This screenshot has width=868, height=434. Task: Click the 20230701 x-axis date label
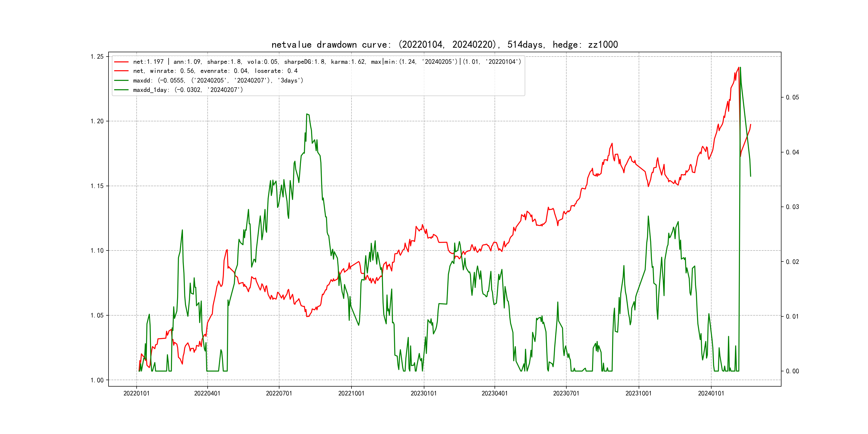566,393
